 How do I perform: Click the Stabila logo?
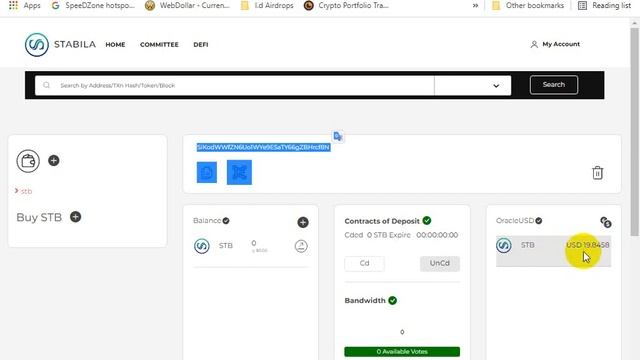pyautogui.click(x=60, y=44)
